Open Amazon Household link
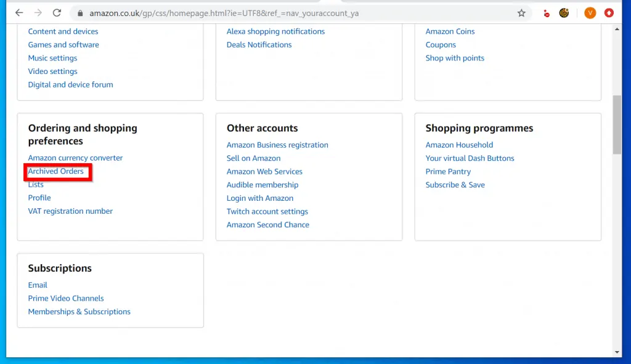This screenshot has width=631, height=364. 459,145
